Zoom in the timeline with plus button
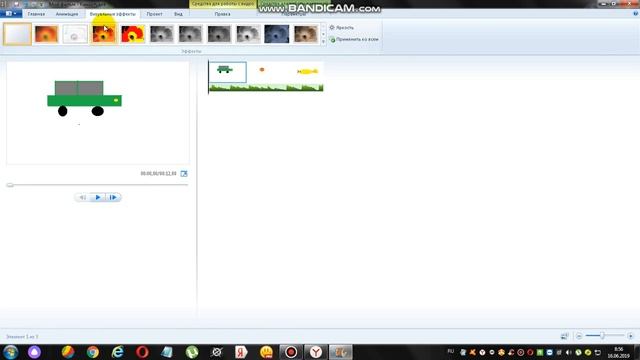This screenshot has height=360, width=640. [630, 336]
